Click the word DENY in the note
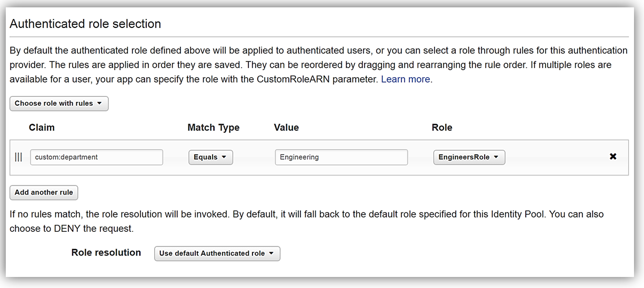644x288 pixels. (66, 229)
